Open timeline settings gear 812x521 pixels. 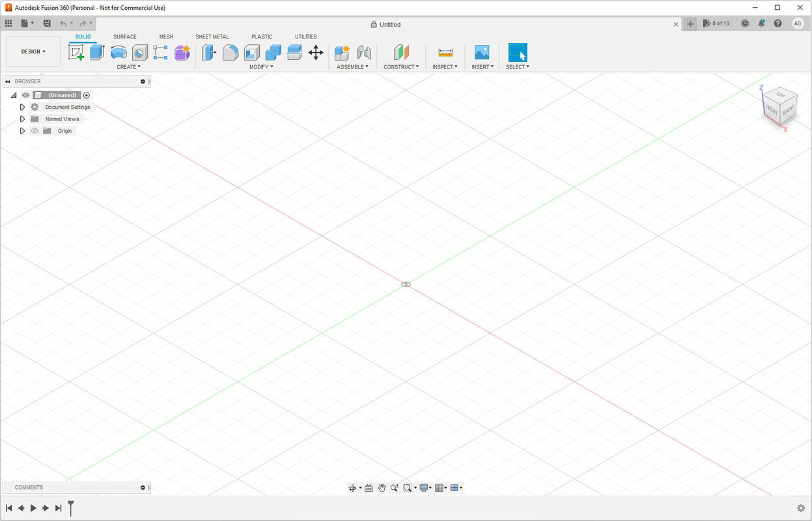[x=801, y=508]
